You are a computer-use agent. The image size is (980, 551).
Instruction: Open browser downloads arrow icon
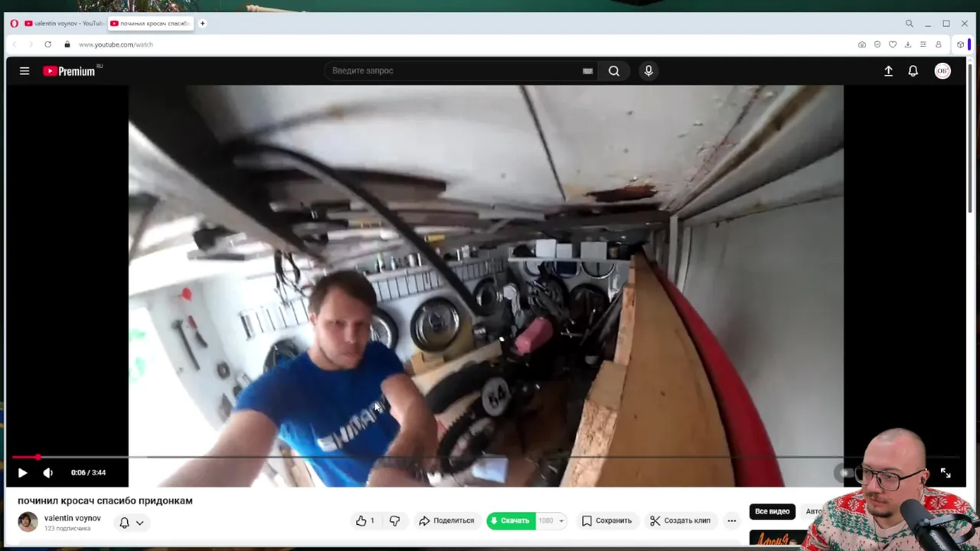tap(908, 44)
